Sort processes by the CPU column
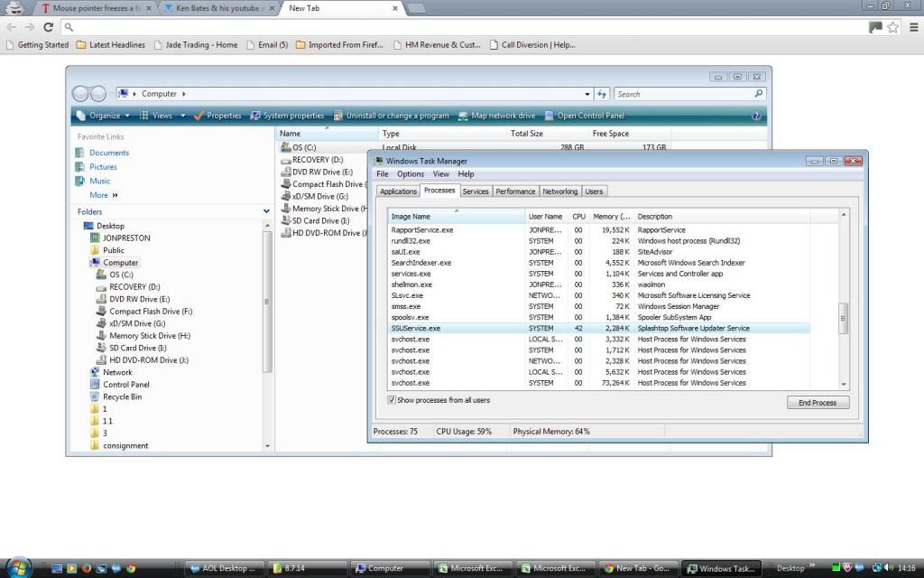 coord(578,217)
